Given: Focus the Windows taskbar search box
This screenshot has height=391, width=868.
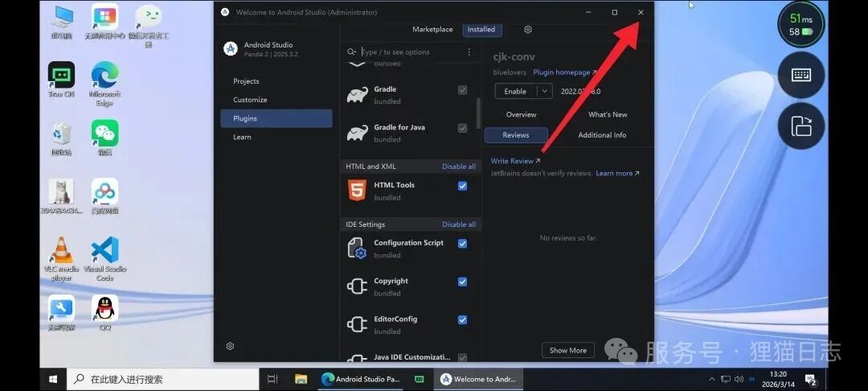Looking at the screenshot, I should (163, 380).
